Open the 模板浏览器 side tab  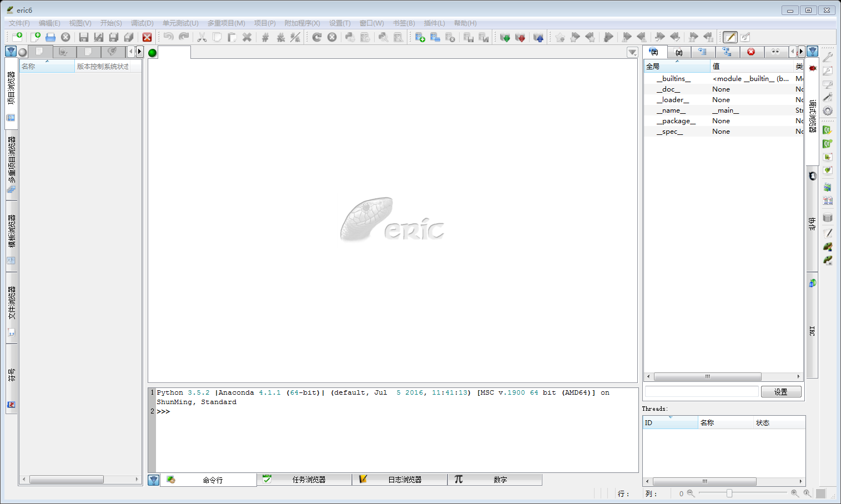[x=11, y=236]
